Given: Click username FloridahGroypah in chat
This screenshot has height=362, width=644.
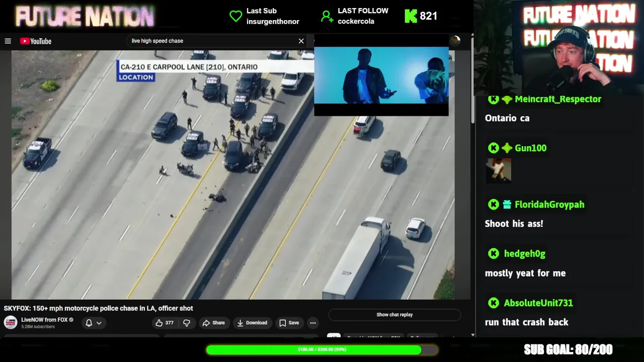Looking at the screenshot, I should click(x=549, y=205).
